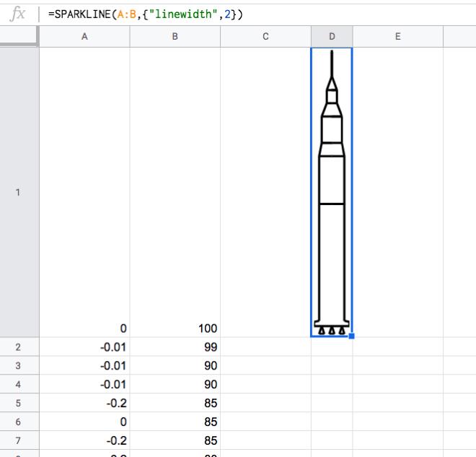Click empty cell C1
476x457 pixels.
pyautogui.click(x=265, y=192)
